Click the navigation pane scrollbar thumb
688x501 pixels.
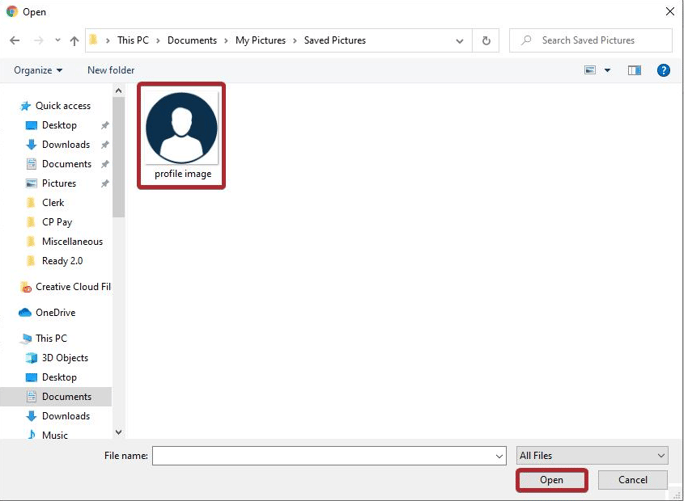click(118, 157)
